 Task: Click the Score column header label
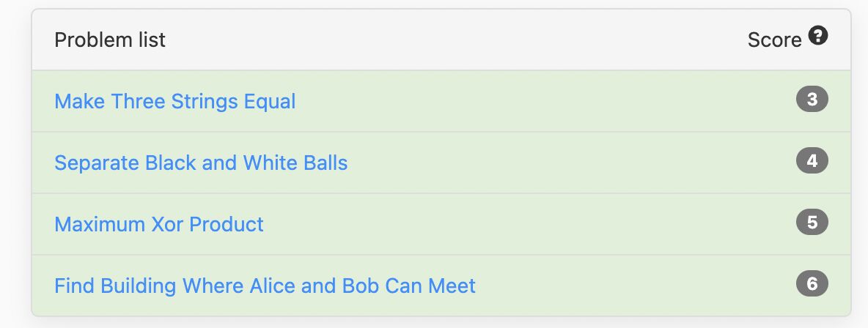[x=774, y=40]
